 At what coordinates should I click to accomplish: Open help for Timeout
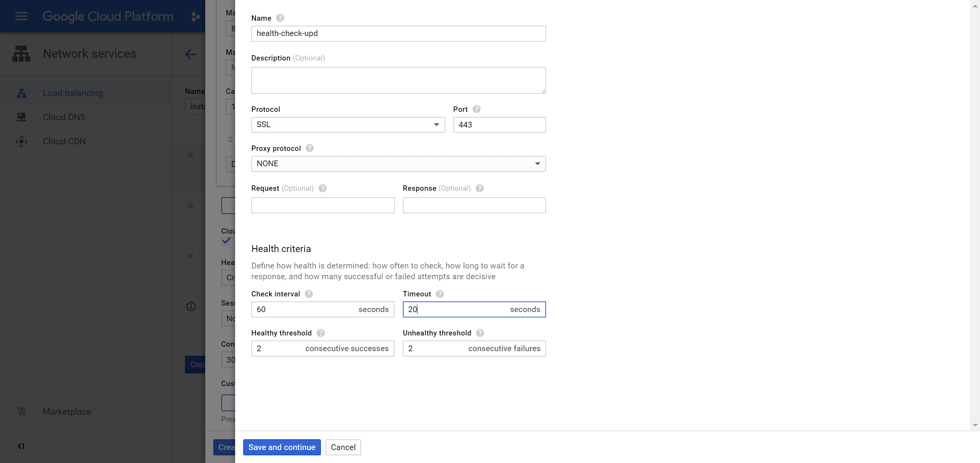(x=440, y=294)
